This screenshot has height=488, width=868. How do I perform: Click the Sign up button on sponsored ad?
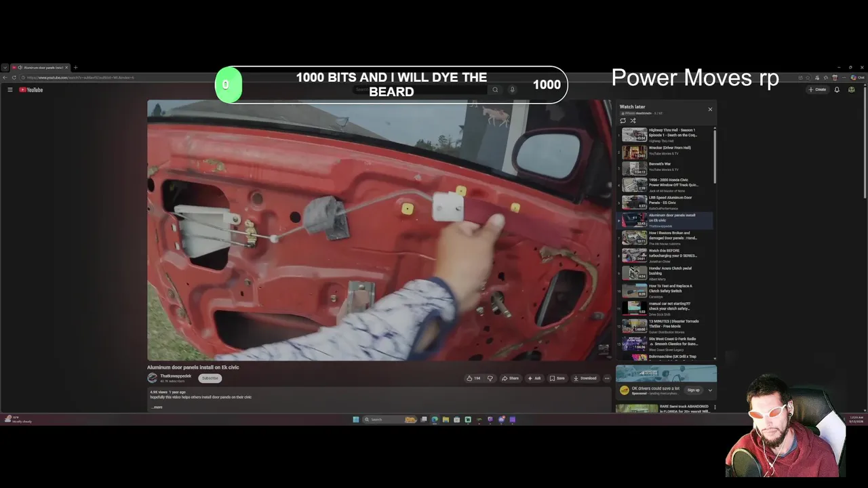pos(693,390)
